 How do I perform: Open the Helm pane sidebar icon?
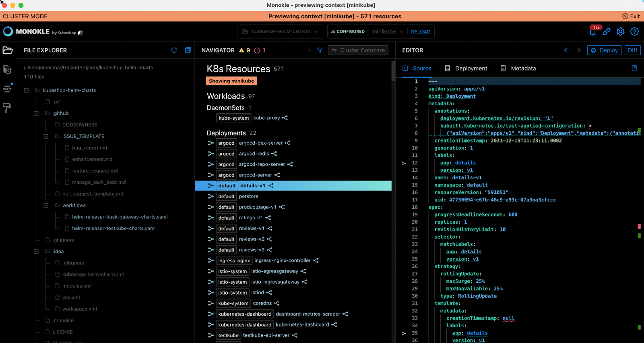[7, 89]
